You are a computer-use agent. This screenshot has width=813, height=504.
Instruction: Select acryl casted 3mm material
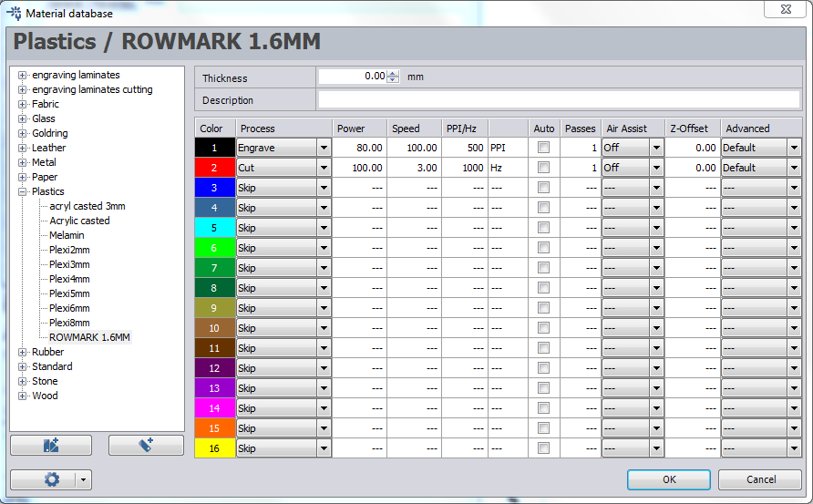[87, 206]
